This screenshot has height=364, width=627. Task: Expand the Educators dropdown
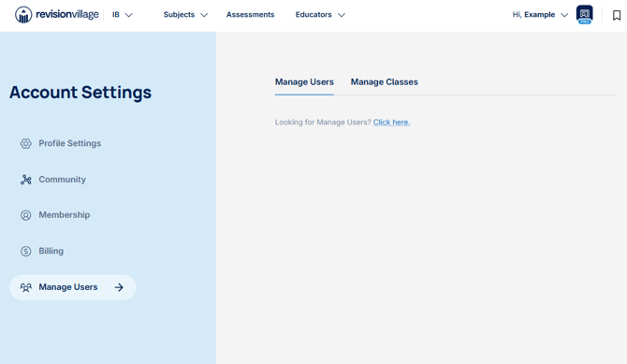pos(320,15)
